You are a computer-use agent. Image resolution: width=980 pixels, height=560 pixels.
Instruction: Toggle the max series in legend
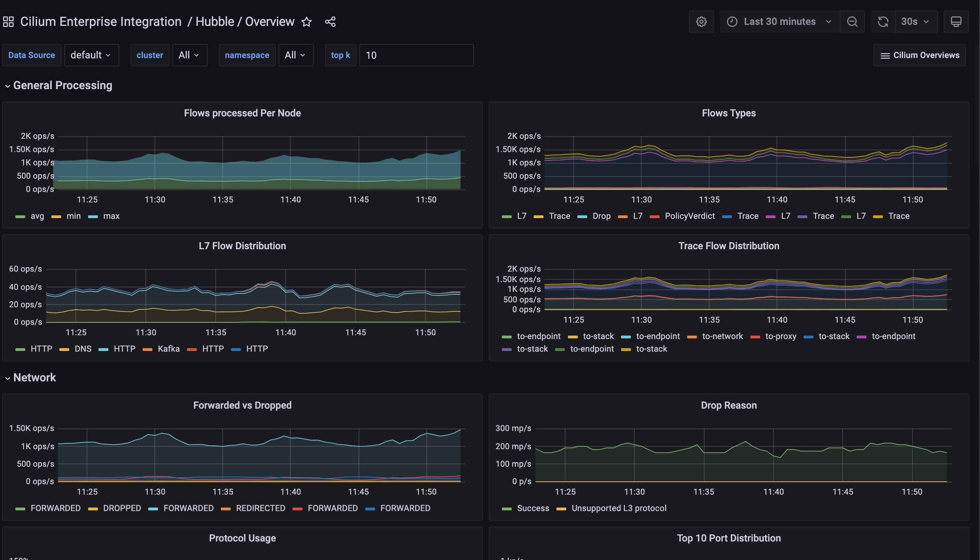(x=111, y=216)
